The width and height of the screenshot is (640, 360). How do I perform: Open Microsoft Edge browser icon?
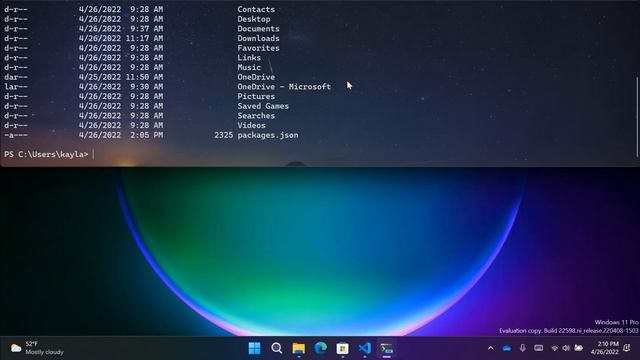tap(320, 348)
